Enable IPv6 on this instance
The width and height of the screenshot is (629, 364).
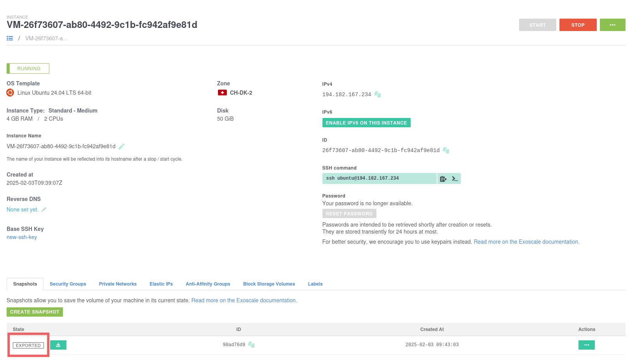tap(366, 123)
